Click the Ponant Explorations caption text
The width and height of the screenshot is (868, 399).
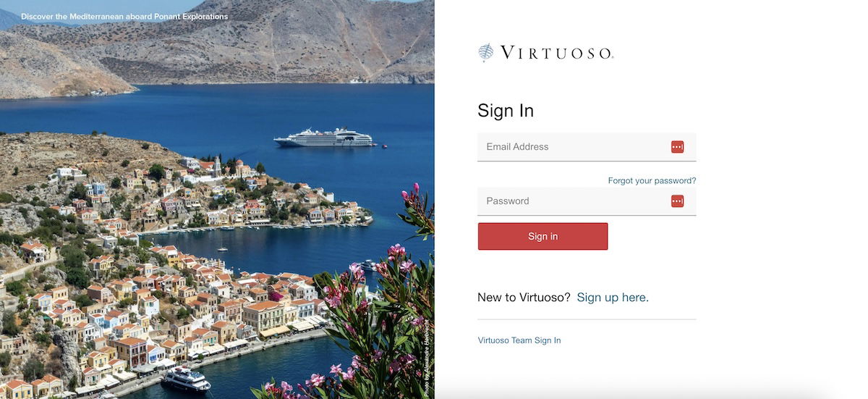124,17
